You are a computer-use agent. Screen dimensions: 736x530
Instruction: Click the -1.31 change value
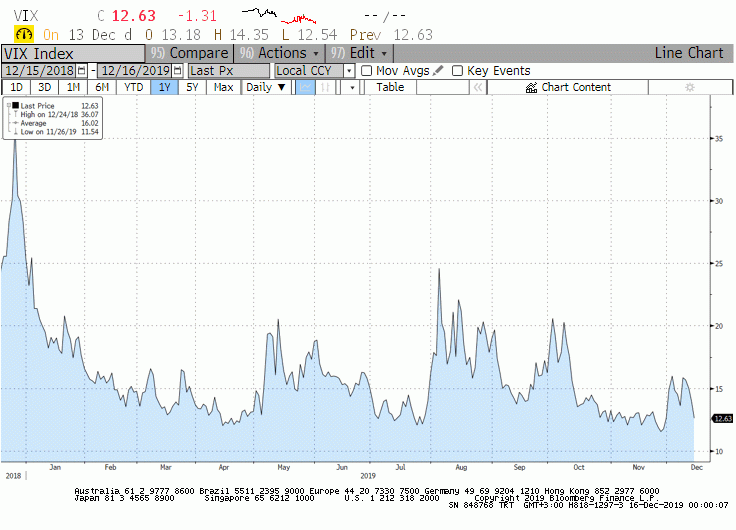pyautogui.click(x=197, y=16)
